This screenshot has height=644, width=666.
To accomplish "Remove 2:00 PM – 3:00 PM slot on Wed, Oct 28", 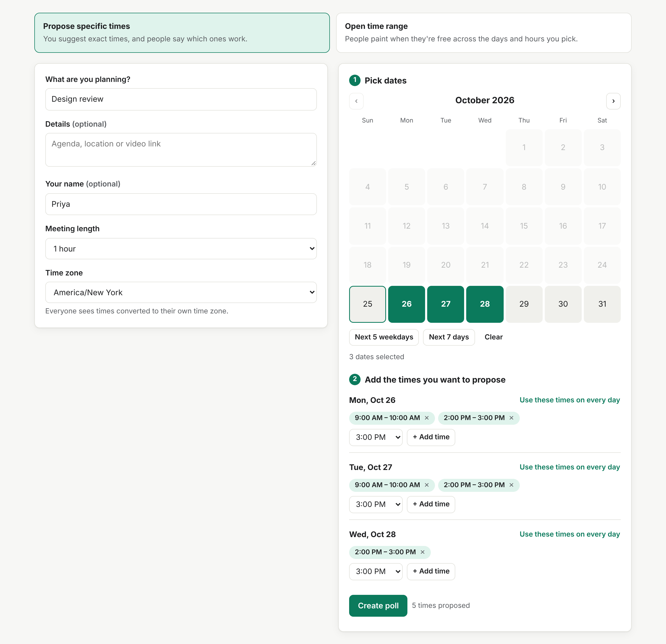I will coord(422,552).
